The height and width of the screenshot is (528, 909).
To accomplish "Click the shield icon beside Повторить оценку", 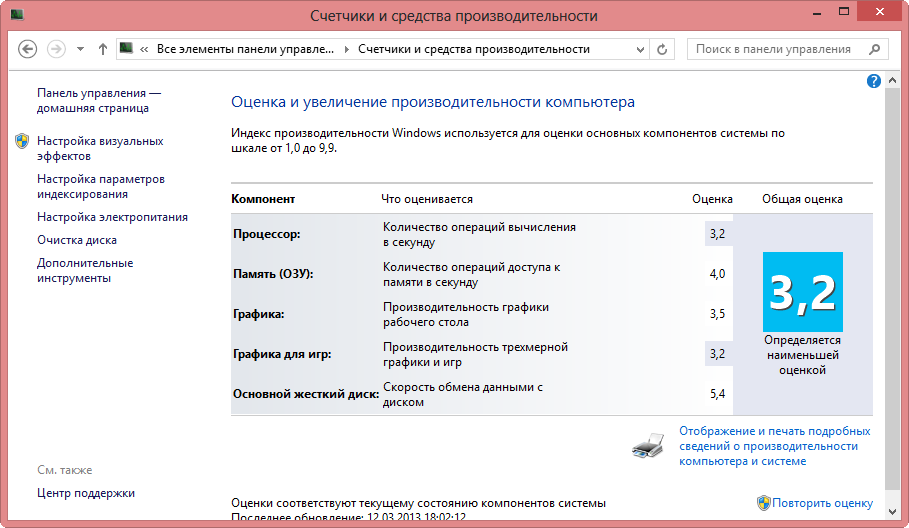I will (x=763, y=503).
